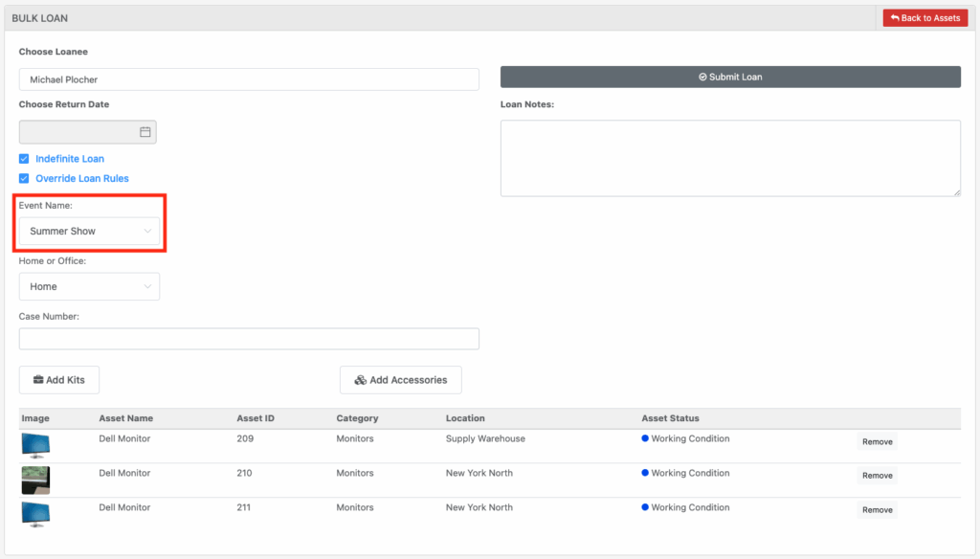
Task: Open the Home or Office dropdown
Action: click(89, 286)
